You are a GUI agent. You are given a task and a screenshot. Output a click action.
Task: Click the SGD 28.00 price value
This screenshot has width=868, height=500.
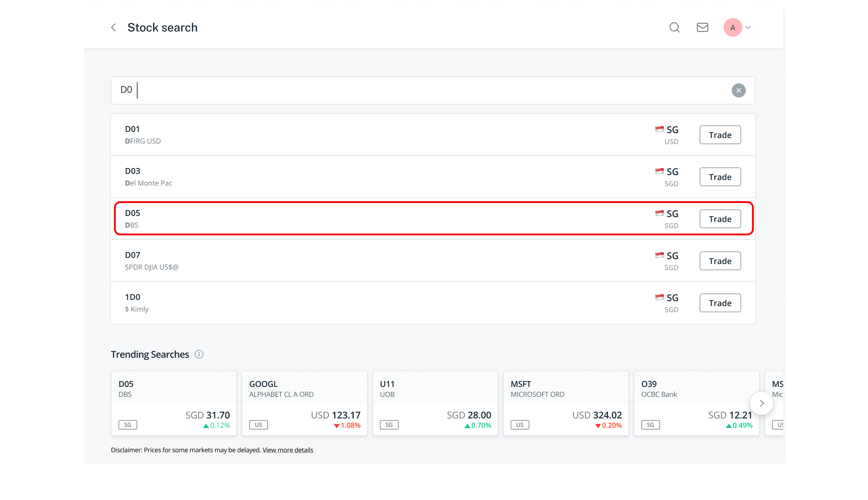click(x=469, y=415)
